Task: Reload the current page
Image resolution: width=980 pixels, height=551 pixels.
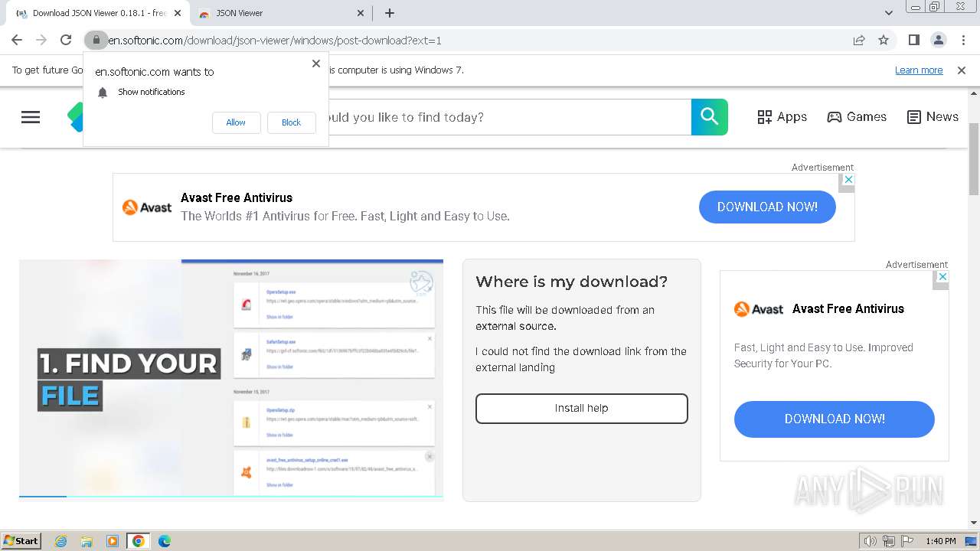Action: (x=66, y=40)
